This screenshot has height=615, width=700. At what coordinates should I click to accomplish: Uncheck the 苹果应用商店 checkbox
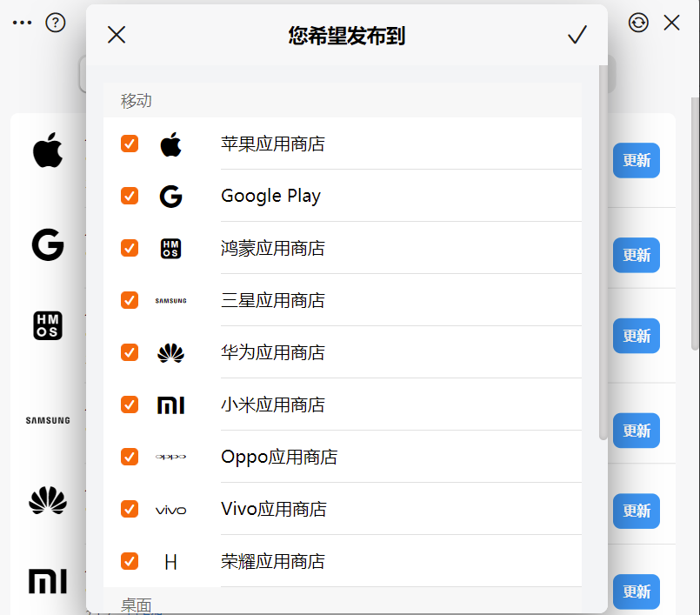click(130, 144)
